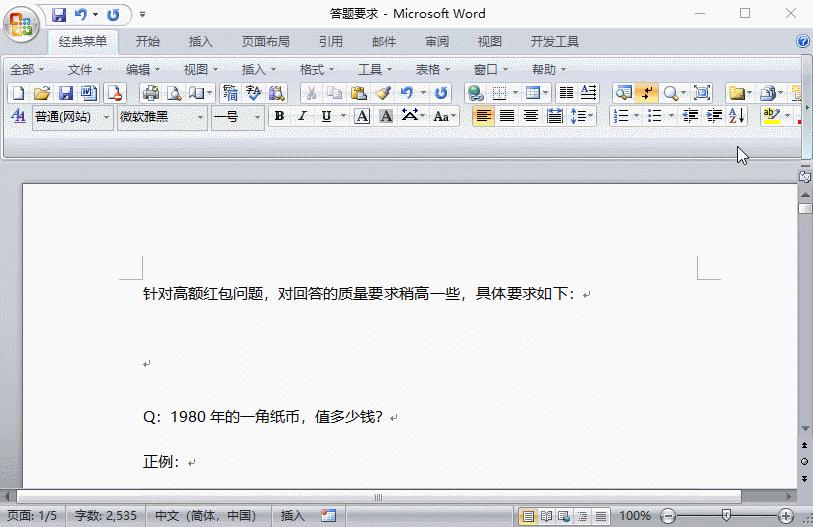
Task: Open Print Preview magnifier icon
Action: [174, 93]
